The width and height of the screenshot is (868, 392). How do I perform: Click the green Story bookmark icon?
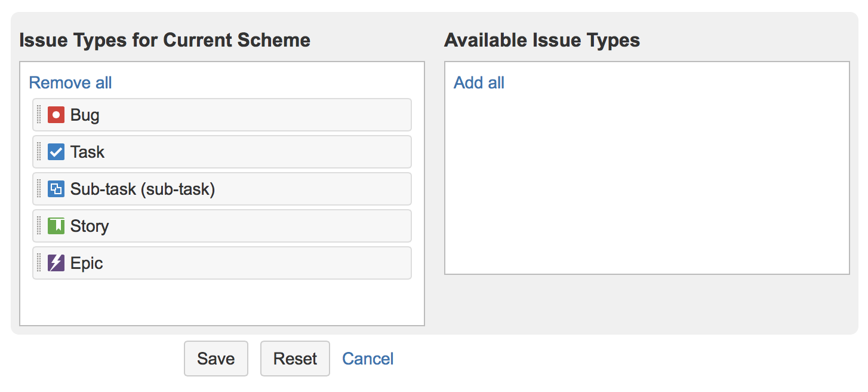(x=56, y=226)
